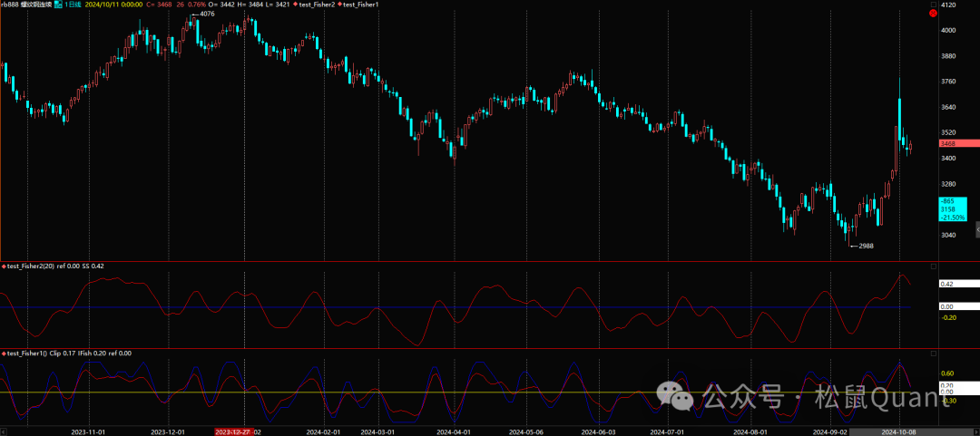Screen dimensions: 980x436
Task: Click the highlighted 2023-12-27 date marker
Action: [x=231, y=432]
